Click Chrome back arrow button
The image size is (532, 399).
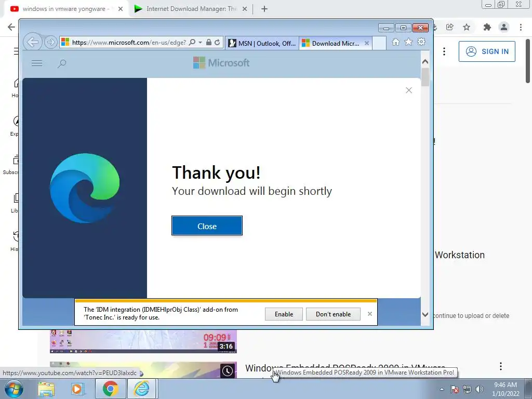11,27
